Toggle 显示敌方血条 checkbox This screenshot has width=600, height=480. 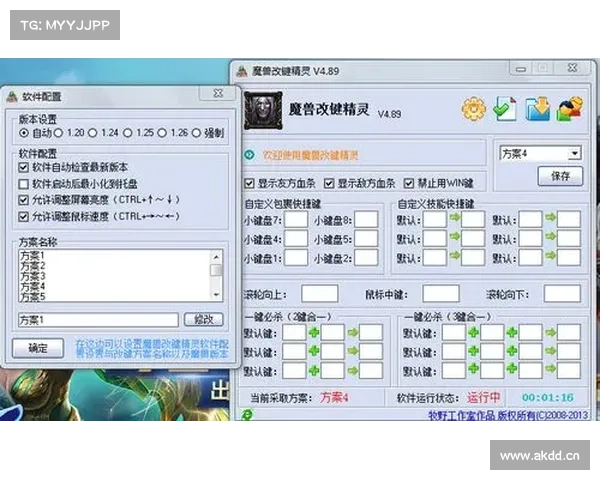tap(329, 183)
